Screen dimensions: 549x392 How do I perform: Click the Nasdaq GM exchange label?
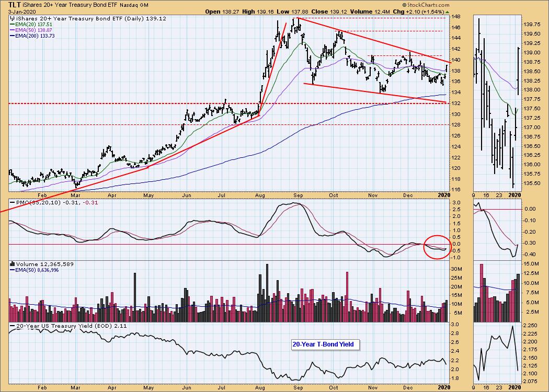[134, 5]
